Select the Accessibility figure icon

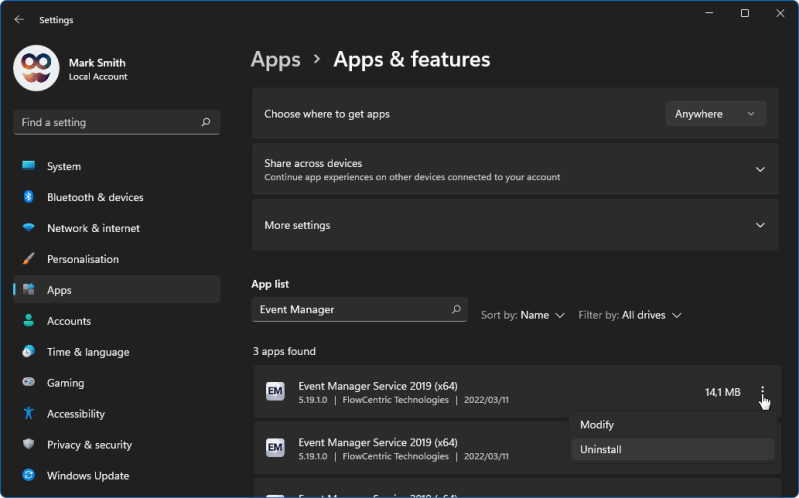click(29, 413)
